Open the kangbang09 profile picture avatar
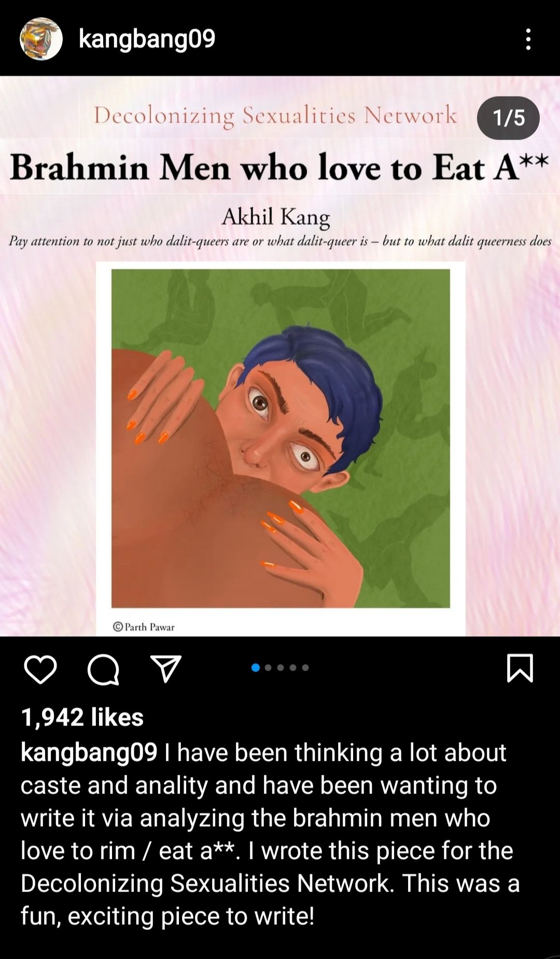The width and height of the screenshot is (560, 959). tap(41, 39)
